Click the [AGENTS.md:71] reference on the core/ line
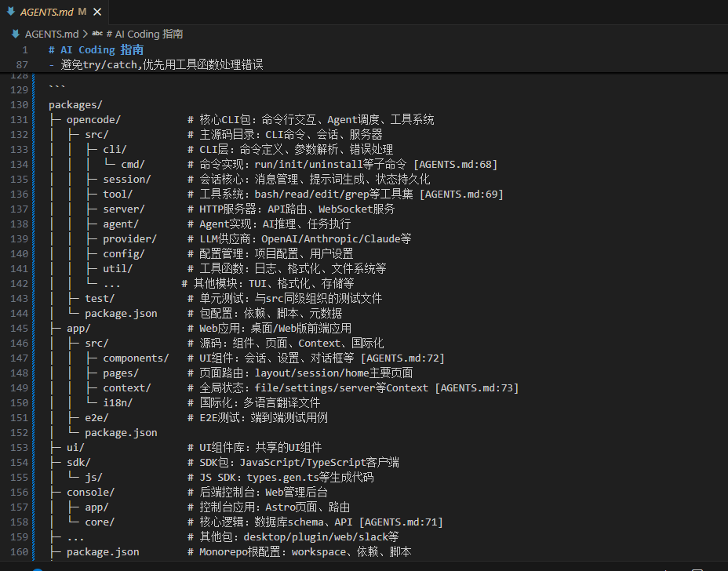 point(401,522)
